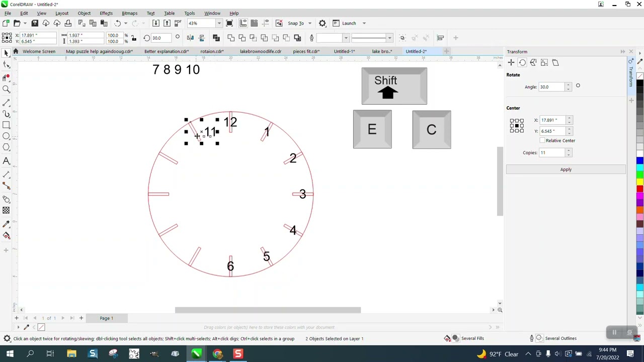Click the Export icon
This screenshot has width=644, height=362.
pyautogui.click(x=167, y=23)
